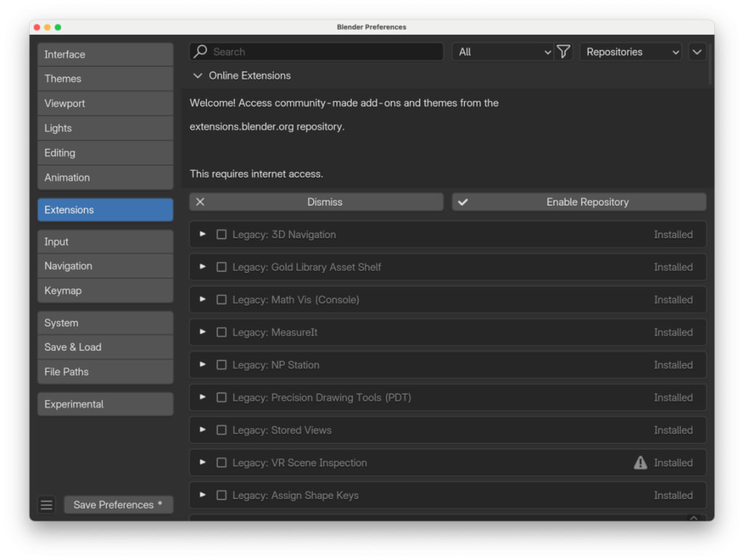744x560 pixels.
Task: Open the Experimental section
Action: click(x=105, y=404)
